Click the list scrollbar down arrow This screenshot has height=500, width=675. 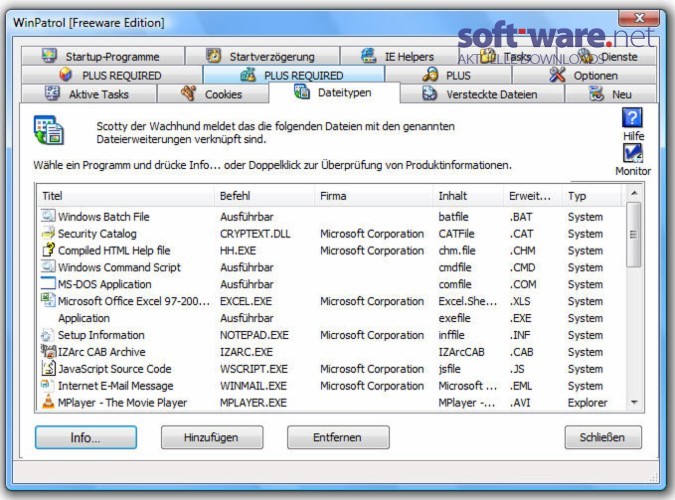click(x=634, y=402)
